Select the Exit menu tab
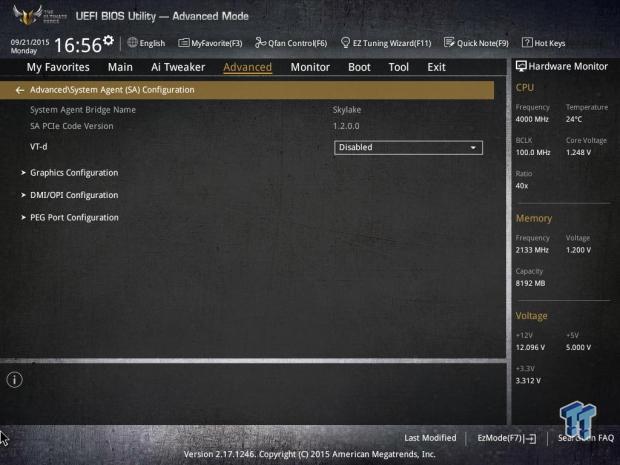The image size is (620, 465). 436,67
